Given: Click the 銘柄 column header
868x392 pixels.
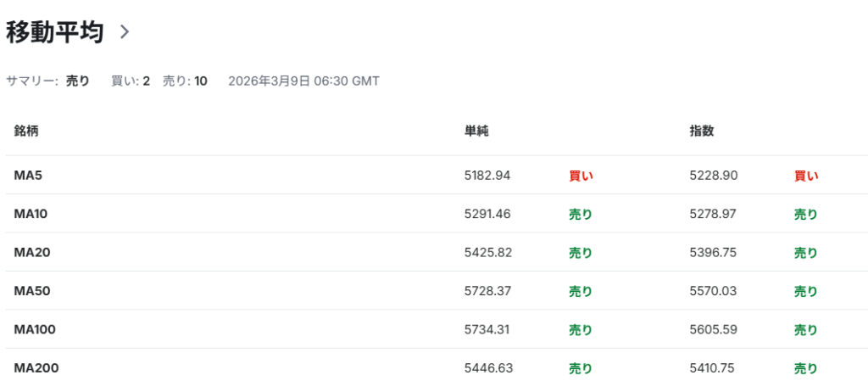Looking at the screenshot, I should coord(26,132).
